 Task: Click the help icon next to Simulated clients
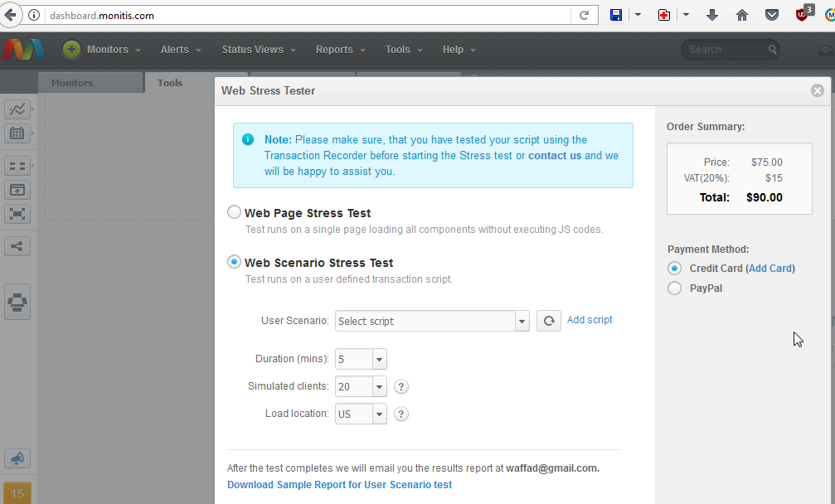click(401, 386)
